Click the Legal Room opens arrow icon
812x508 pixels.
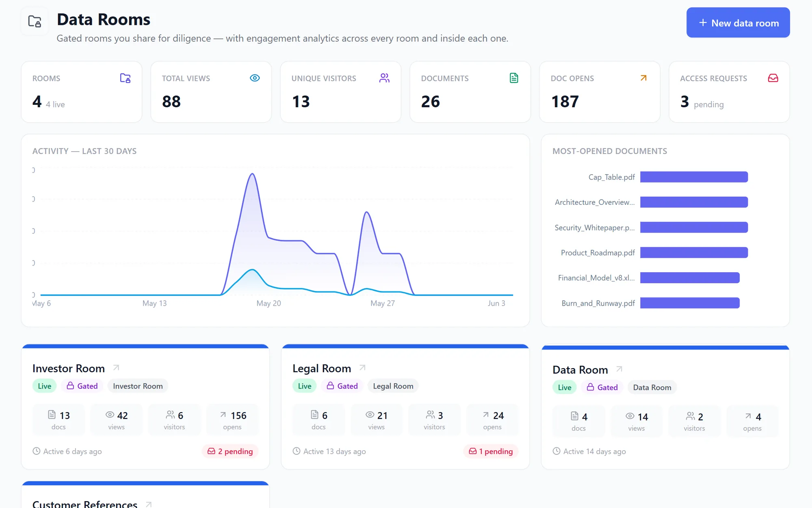click(x=486, y=415)
